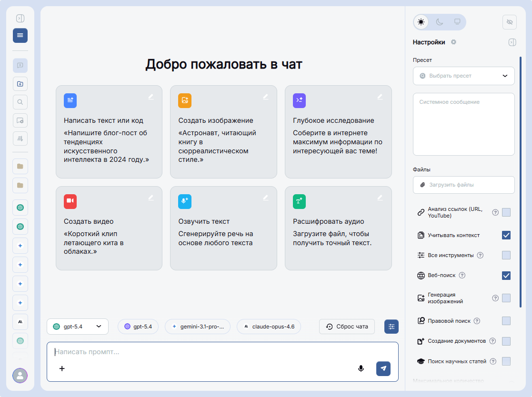Enable «Генерация изображений»
This screenshot has width=532, height=397.
click(x=506, y=298)
